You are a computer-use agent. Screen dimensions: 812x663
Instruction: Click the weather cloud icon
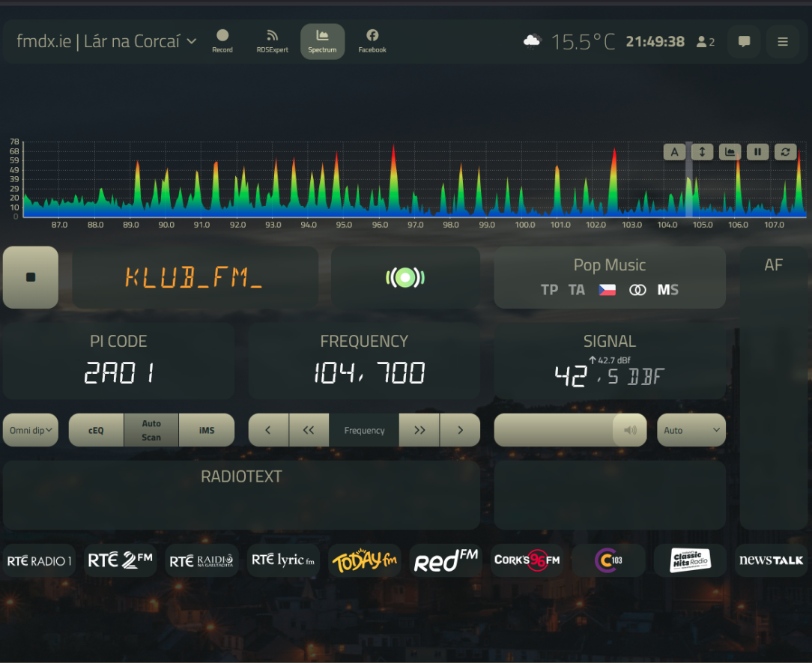point(533,41)
